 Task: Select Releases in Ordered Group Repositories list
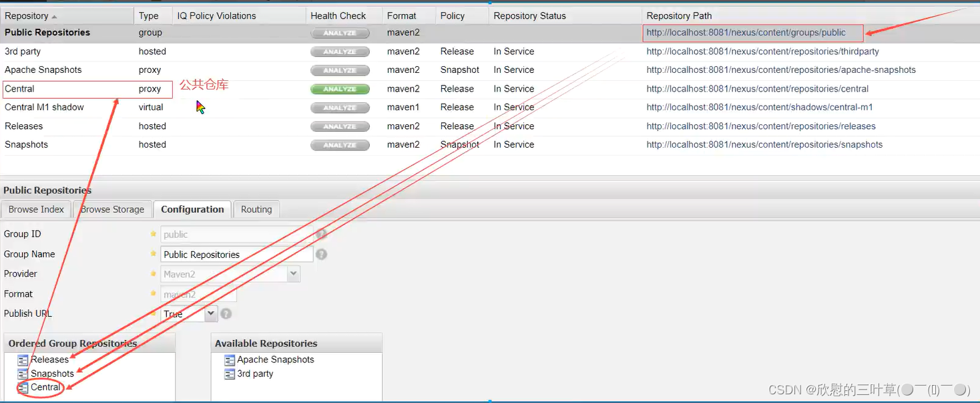tap(49, 360)
